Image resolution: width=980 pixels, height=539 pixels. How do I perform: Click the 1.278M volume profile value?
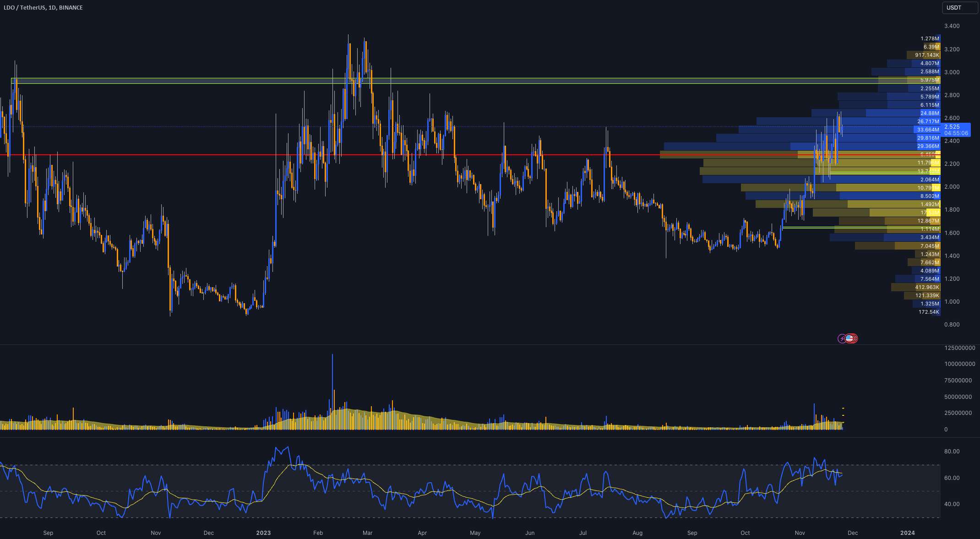(x=930, y=38)
